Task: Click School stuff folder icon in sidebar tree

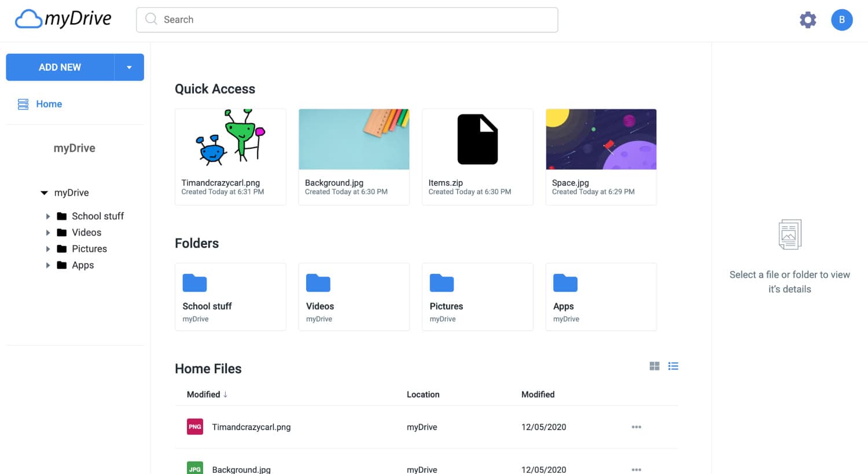Action: [62, 216]
